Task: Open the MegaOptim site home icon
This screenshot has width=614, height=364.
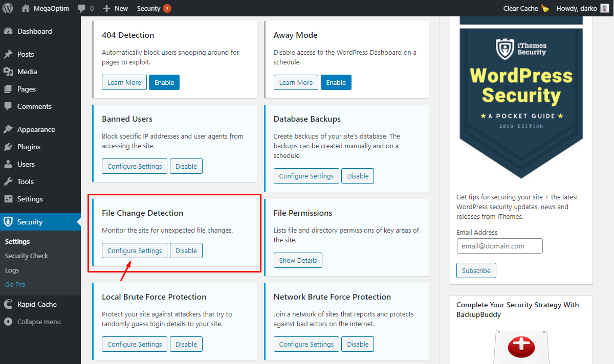Action: point(26,8)
